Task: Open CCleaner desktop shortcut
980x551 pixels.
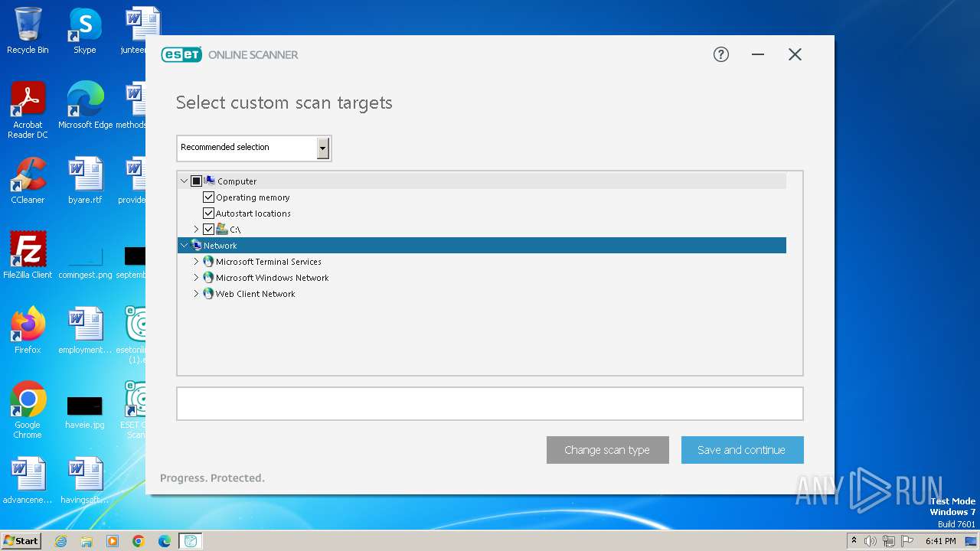Action: point(28,181)
